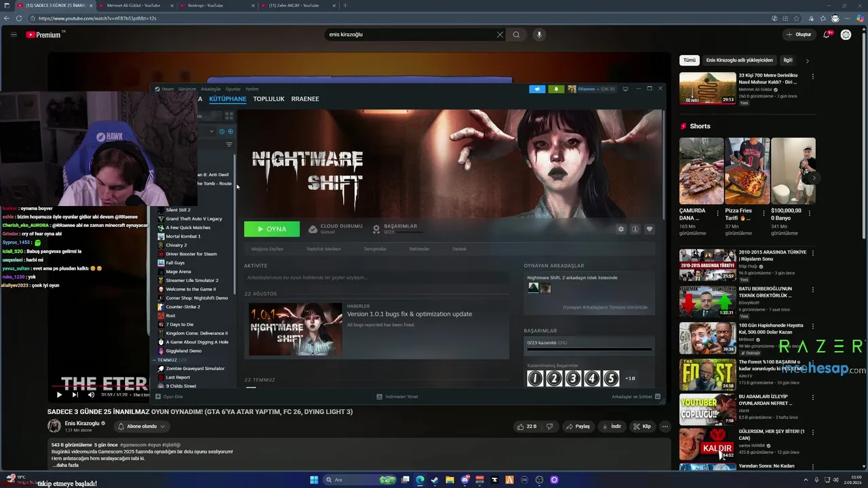
Task: Open Steam green notification bell
Action: coord(556,89)
